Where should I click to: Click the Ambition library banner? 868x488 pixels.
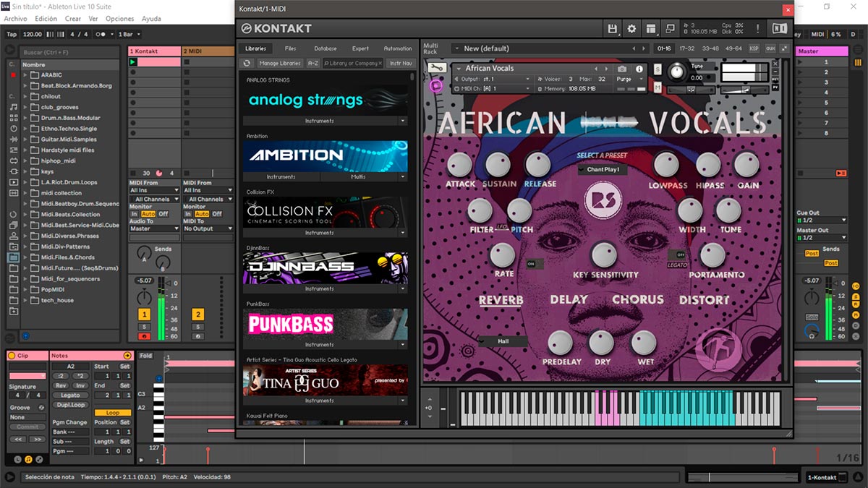click(x=325, y=155)
